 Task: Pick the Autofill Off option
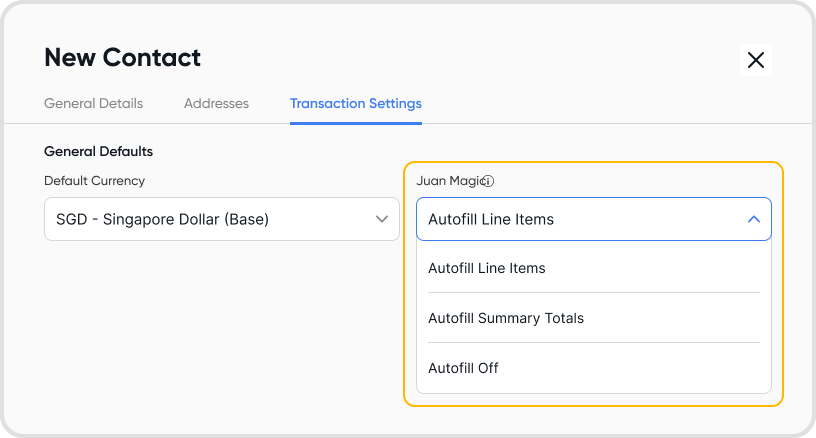463,368
